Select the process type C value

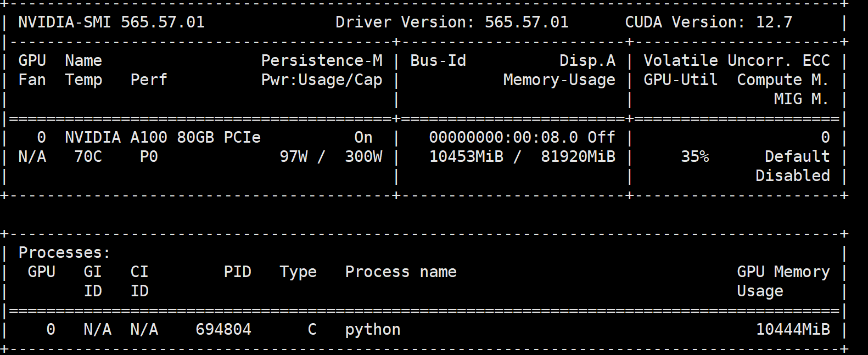click(x=312, y=329)
